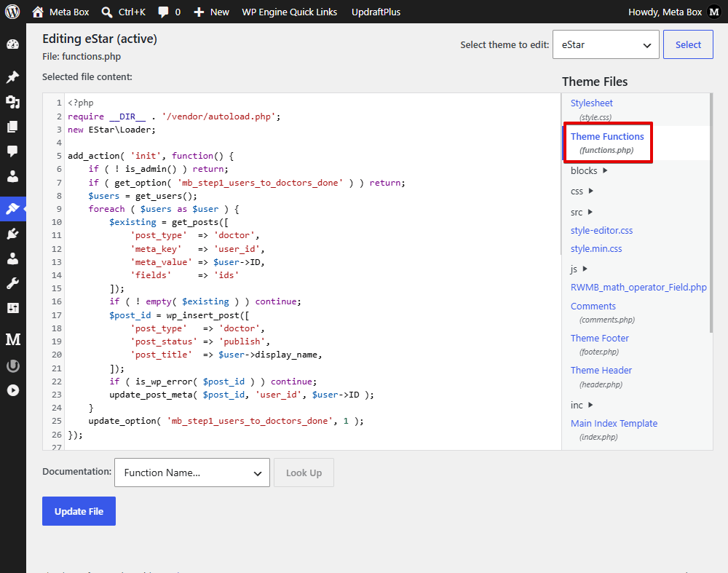728x573 pixels.
Task: Click code line 'new EStar\Loader;'
Action: [x=112, y=130]
